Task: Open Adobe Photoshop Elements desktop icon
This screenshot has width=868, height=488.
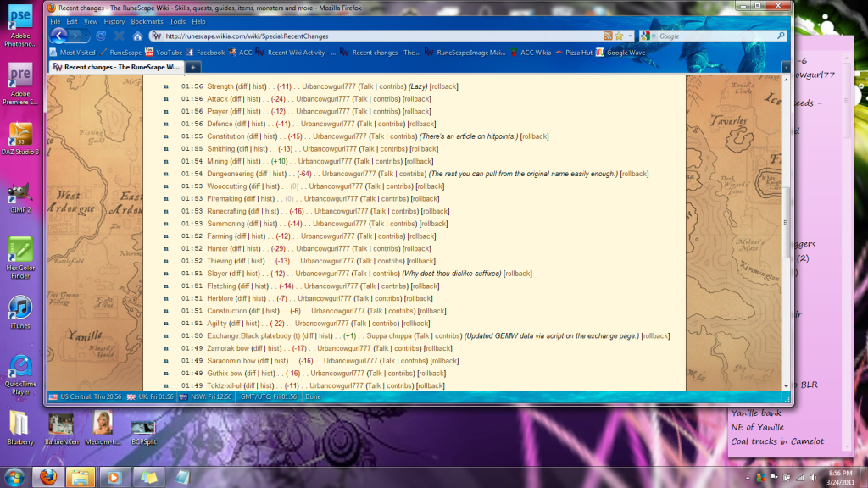Action: (x=20, y=26)
